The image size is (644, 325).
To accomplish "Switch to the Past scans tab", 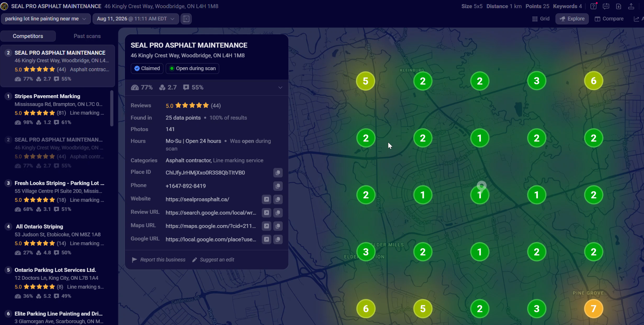I will coord(87,36).
